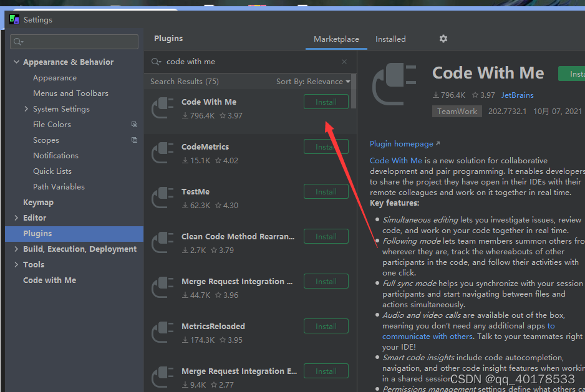This screenshot has height=392, width=585.
Task: Click the Settings window app icon
Action: tap(14, 19)
